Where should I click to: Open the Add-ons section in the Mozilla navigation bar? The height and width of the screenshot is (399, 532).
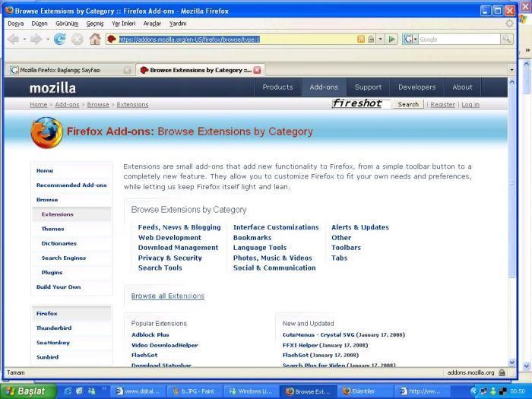[x=324, y=87]
